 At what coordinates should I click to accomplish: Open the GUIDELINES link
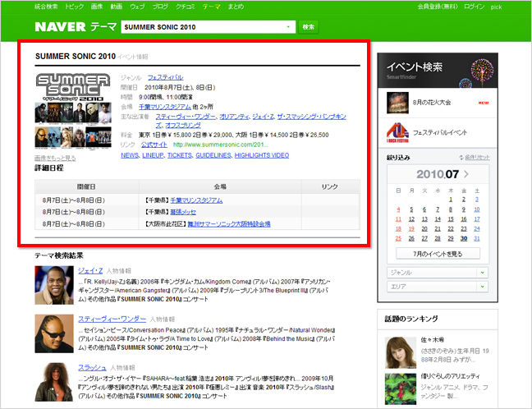click(213, 155)
